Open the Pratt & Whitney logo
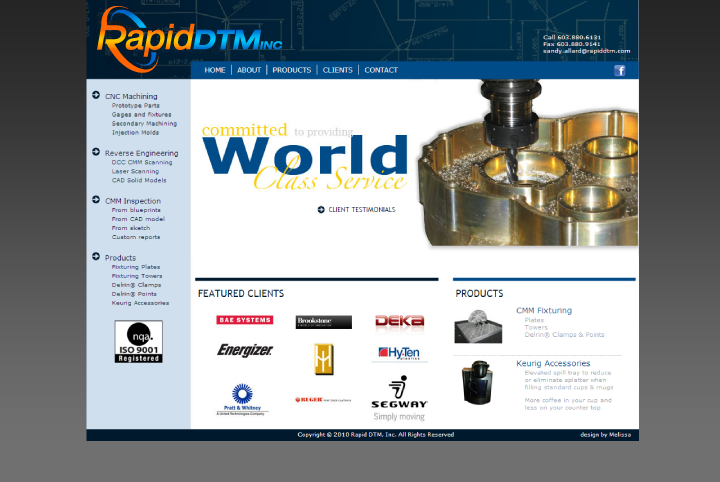Screen dimensions: 720x482 pos(242,399)
